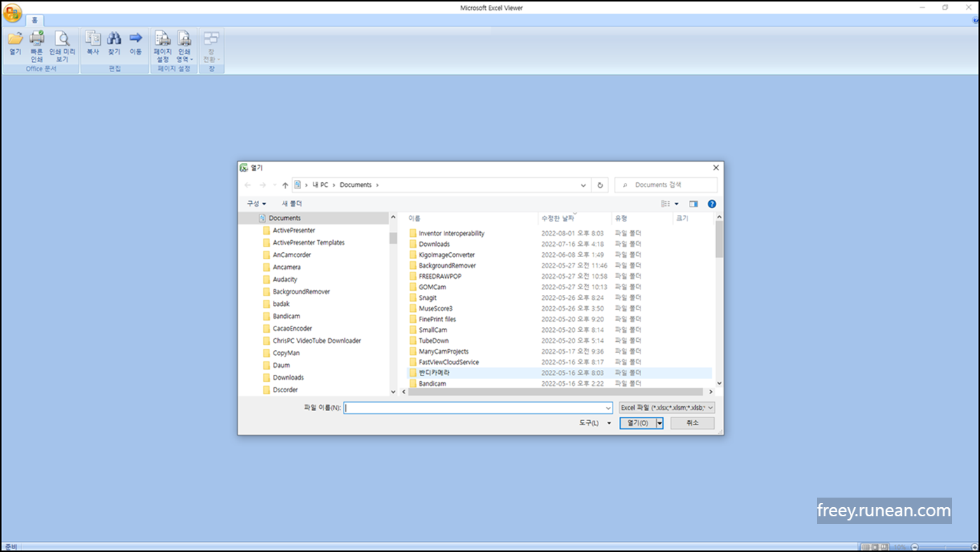This screenshot has width=980, height=552.
Task: Click the 취소 cancel button
Action: pos(692,423)
